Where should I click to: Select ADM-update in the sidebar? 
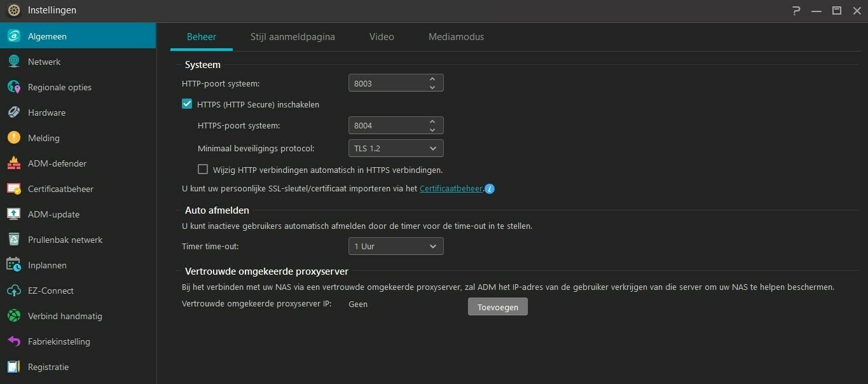point(78,214)
